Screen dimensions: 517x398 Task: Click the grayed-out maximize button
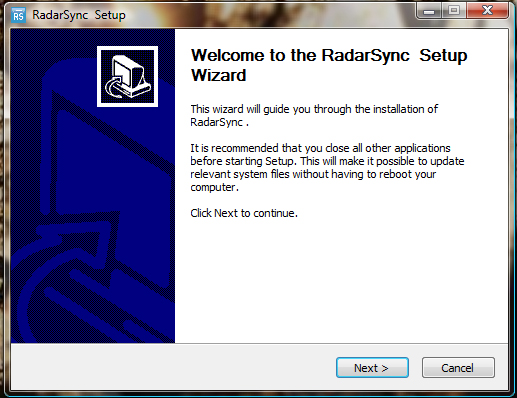pos(454,11)
